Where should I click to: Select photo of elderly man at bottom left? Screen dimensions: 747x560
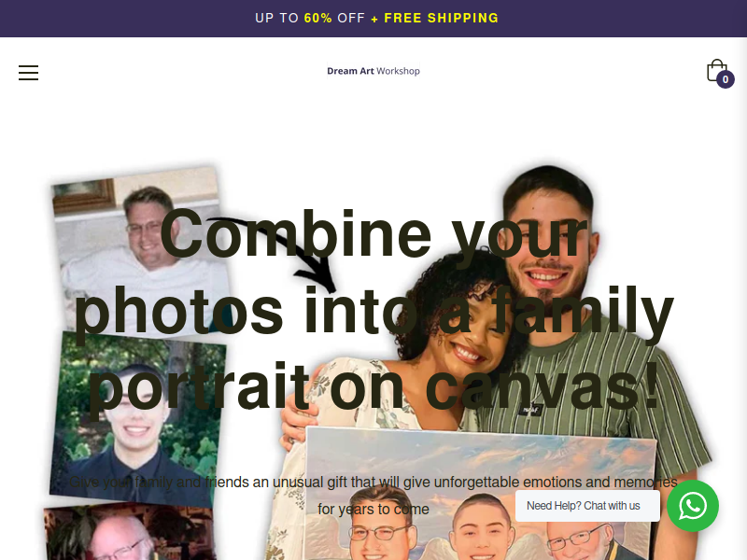128,533
